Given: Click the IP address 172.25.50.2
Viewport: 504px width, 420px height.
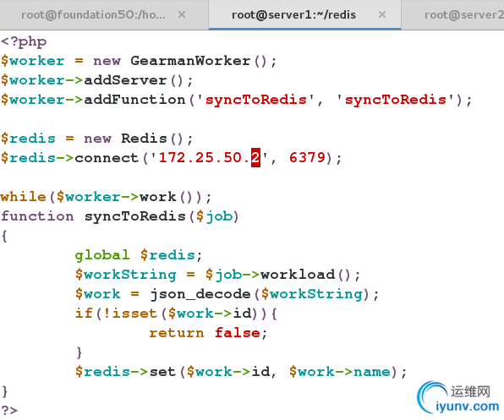Looking at the screenshot, I should pos(209,158).
